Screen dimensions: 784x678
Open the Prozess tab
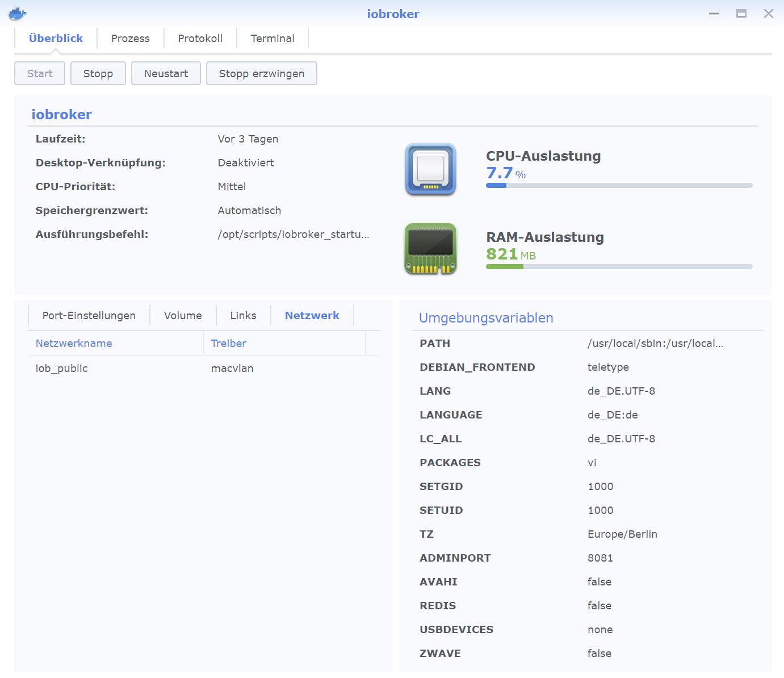[131, 38]
